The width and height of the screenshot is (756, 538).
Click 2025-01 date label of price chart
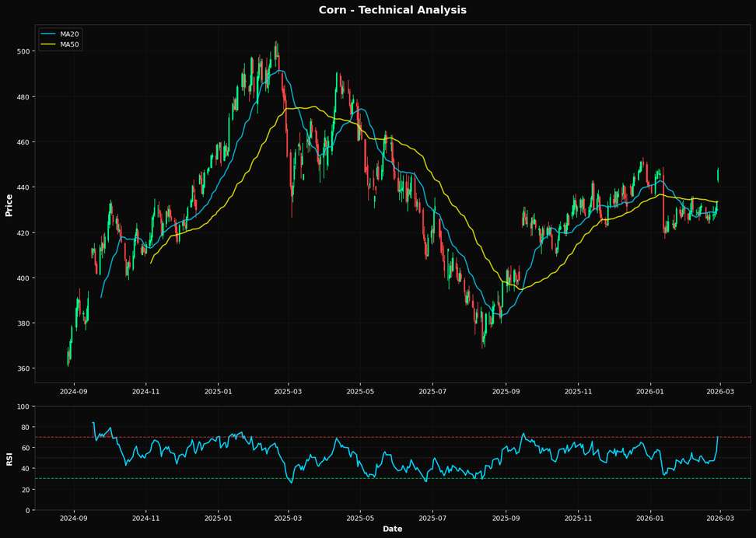pyautogui.click(x=218, y=391)
